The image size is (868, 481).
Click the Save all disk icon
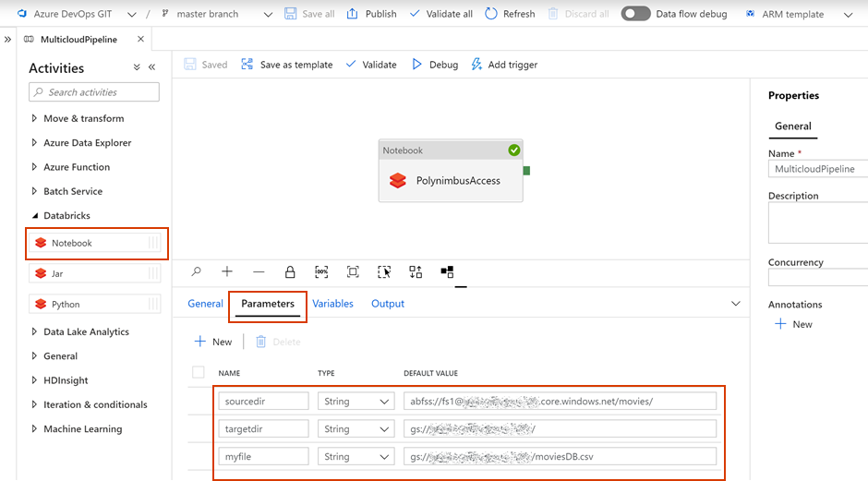291,14
